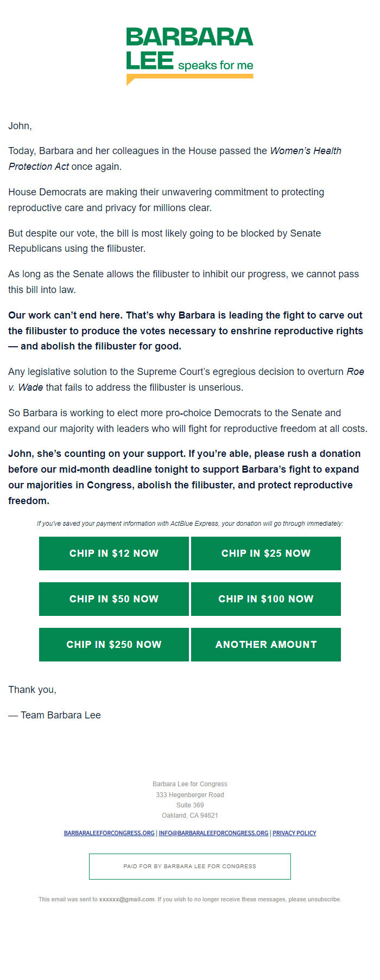The height and width of the screenshot is (980, 380).
Task: Click the 'John,' greeting line
Action: [20, 126]
